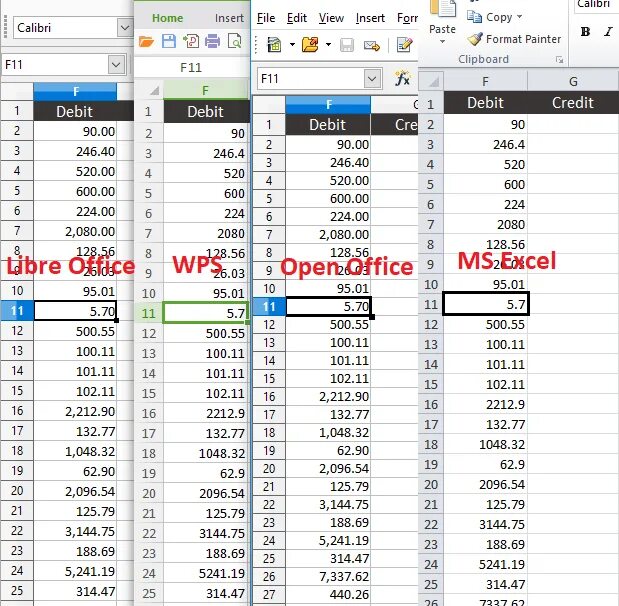Click Libre Office cell 2,080.00

click(75, 231)
